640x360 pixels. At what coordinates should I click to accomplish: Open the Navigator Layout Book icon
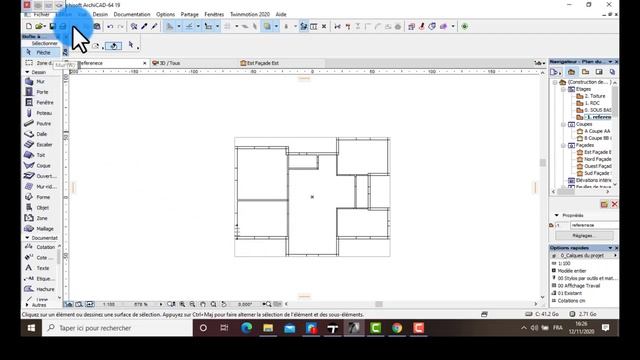(599, 72)
